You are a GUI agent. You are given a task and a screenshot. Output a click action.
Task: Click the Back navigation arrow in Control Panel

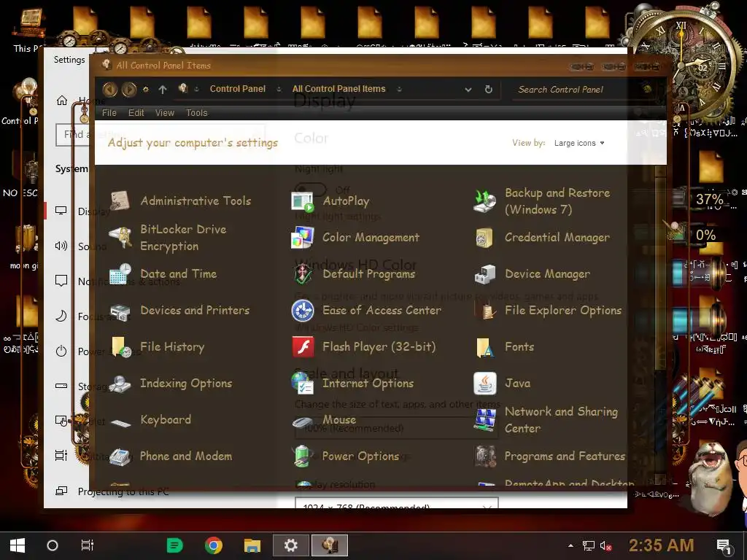(x=110, y=89)
